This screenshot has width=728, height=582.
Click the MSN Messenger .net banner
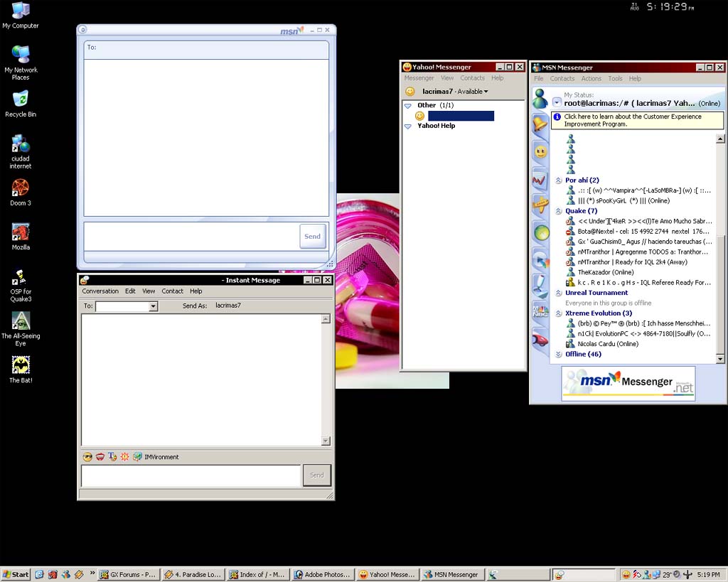[x=628, y=383]
